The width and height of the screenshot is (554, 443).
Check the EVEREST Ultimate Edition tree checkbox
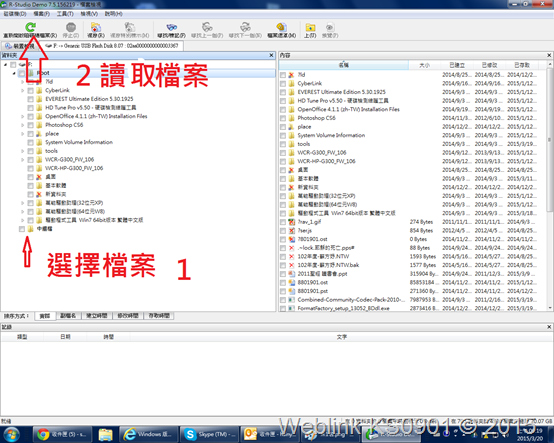coord(31,99)
